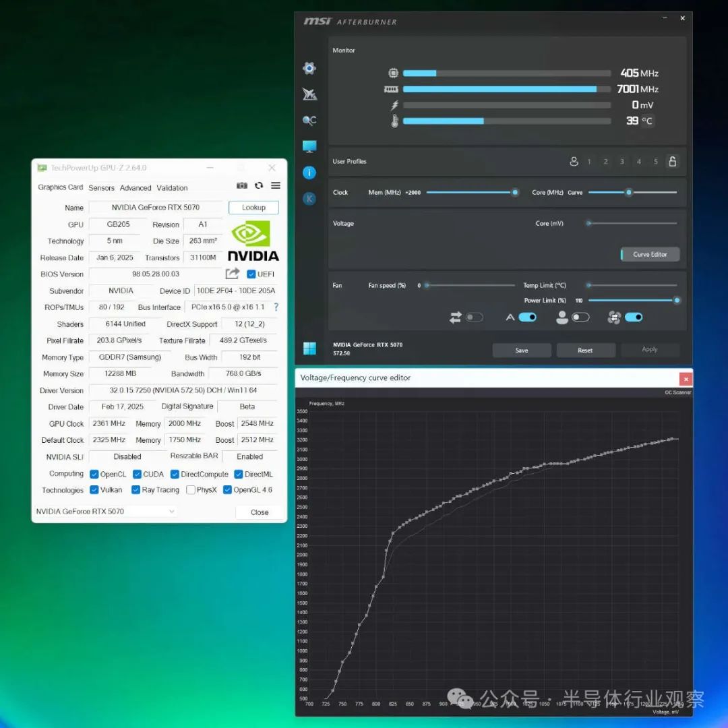Toggle the PhysX checkbox
This screenshot has width=728, height=728.
pos(190,490)
